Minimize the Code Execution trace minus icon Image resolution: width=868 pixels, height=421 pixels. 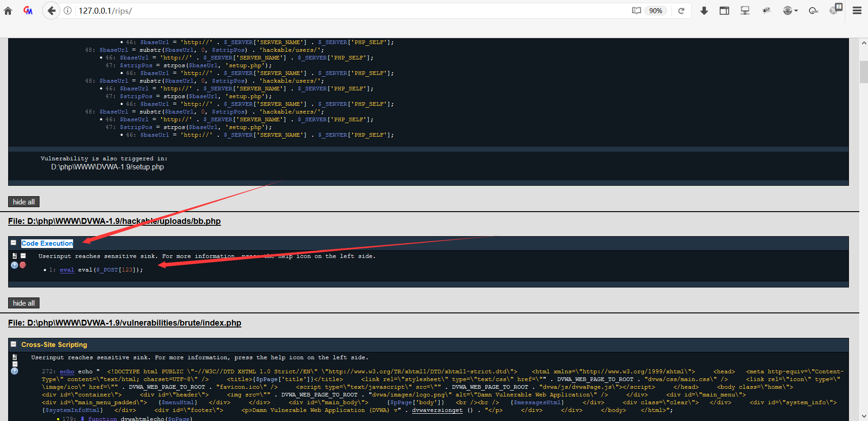tap(23, 256)
